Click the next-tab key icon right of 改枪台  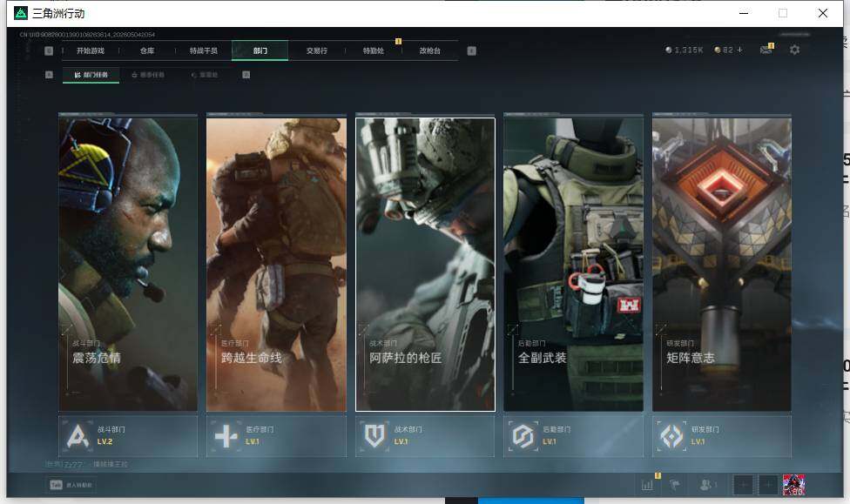coord(472,50)
